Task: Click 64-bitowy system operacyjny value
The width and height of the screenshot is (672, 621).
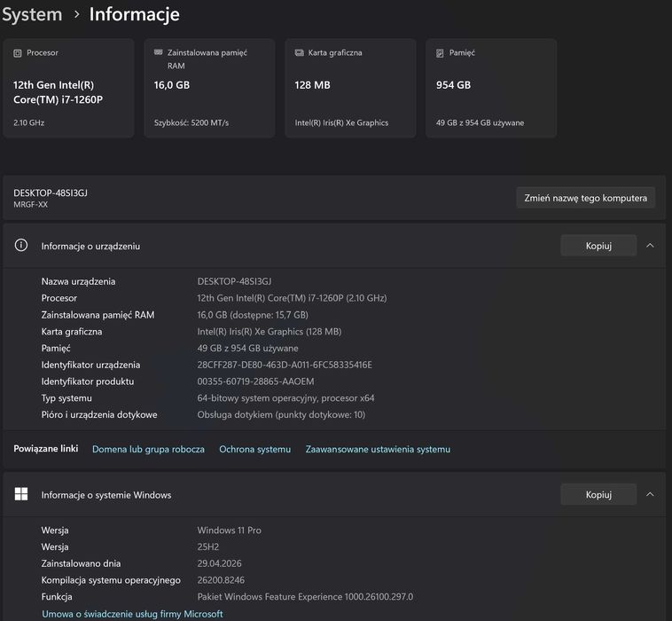Action: point(285,398)
